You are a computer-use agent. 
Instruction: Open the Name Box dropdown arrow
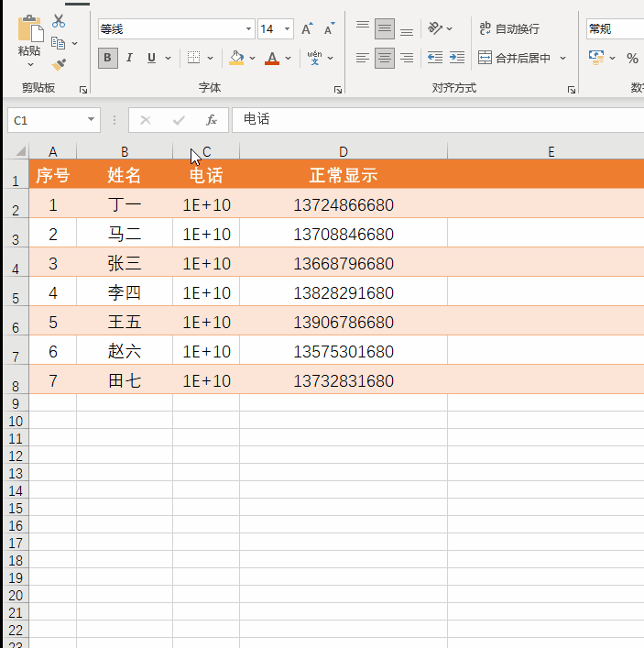(x=91, y=120)
